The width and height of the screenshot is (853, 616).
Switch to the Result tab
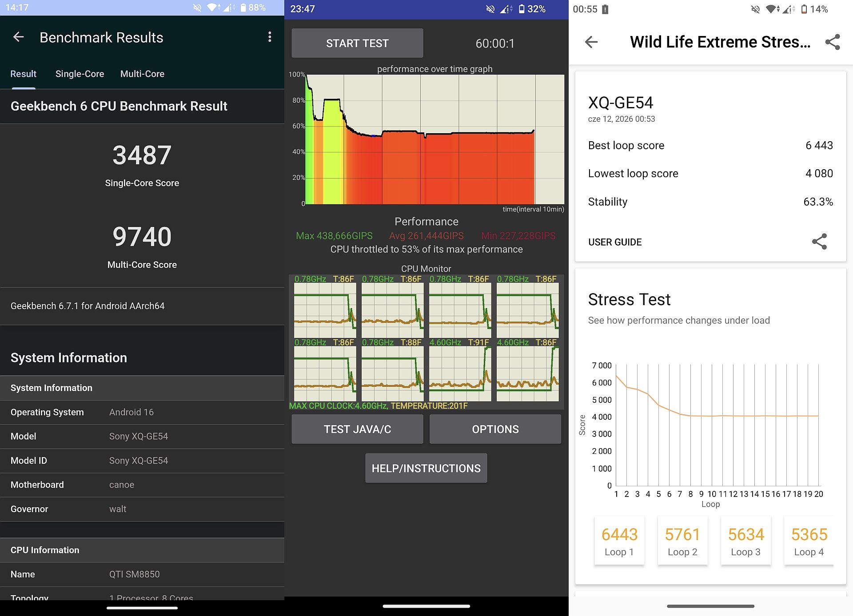tap(24, 74)
